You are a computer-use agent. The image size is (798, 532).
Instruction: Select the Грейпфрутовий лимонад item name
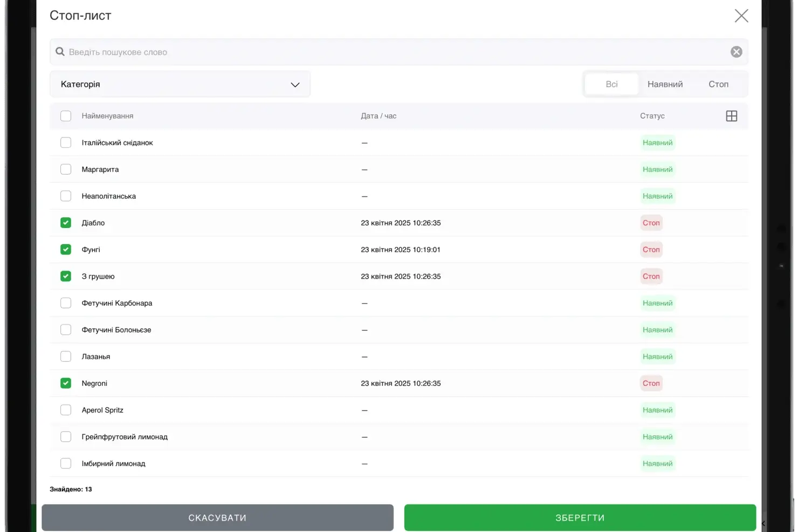pyautogui.click(x=125, y=437)
